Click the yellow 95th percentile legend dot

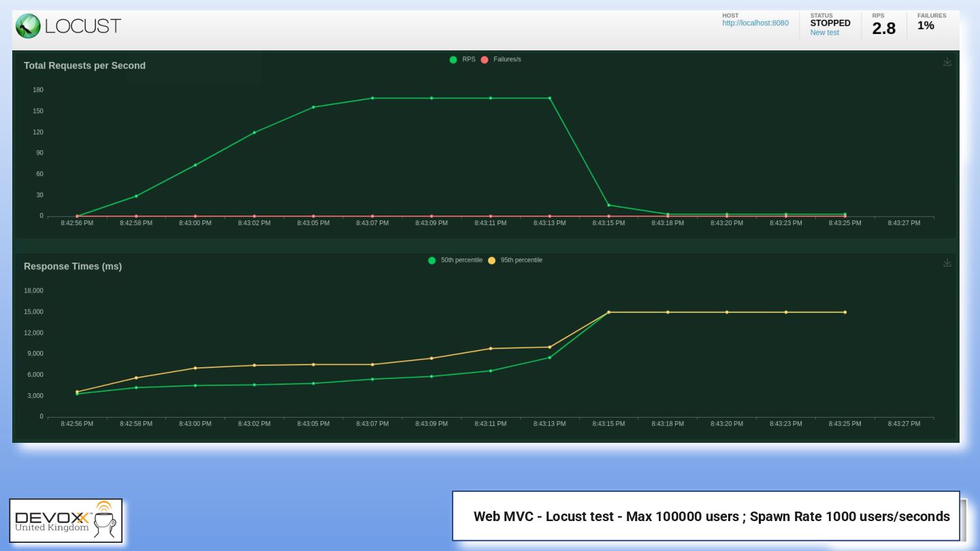(491, 261)
